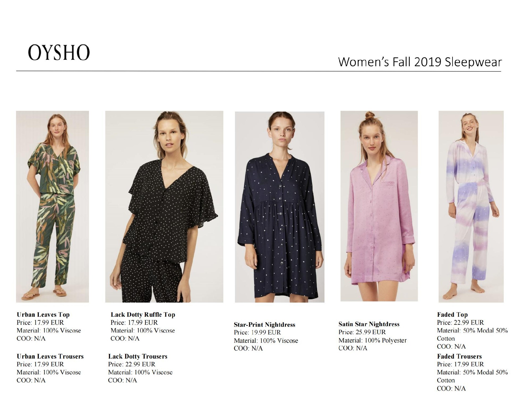Click the Urban Leaves Top heading
Image resolution: width=532 pixels, height=399 pixels.
pos(43,314)
